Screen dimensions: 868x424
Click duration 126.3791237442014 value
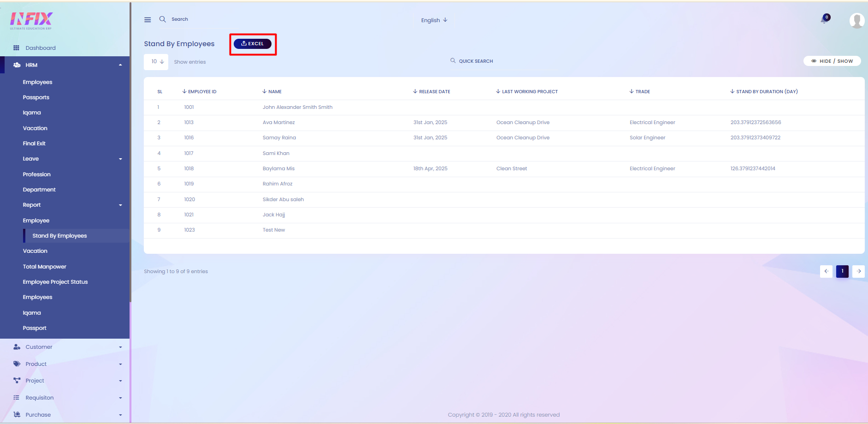pyautogui.click(x=753, y=168)
